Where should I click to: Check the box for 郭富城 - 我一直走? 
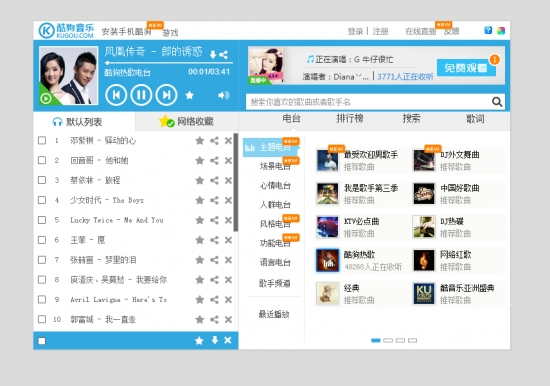coord(42,319)
